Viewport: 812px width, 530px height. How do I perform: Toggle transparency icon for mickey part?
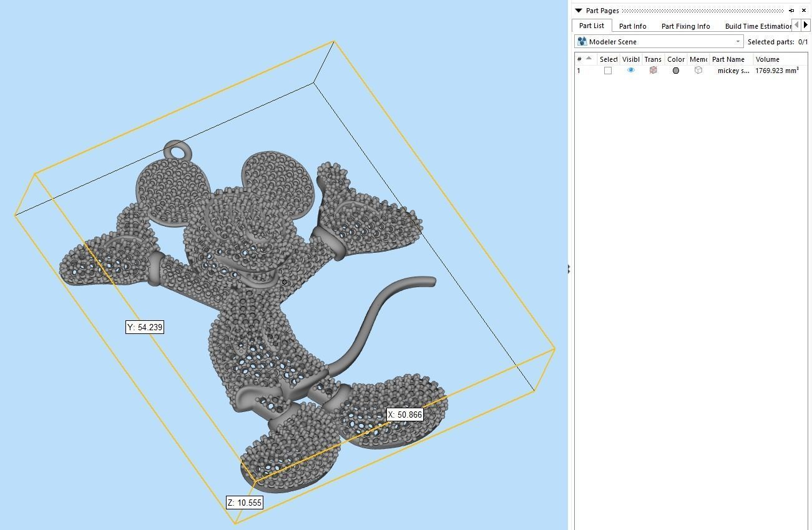coord(653,71)
